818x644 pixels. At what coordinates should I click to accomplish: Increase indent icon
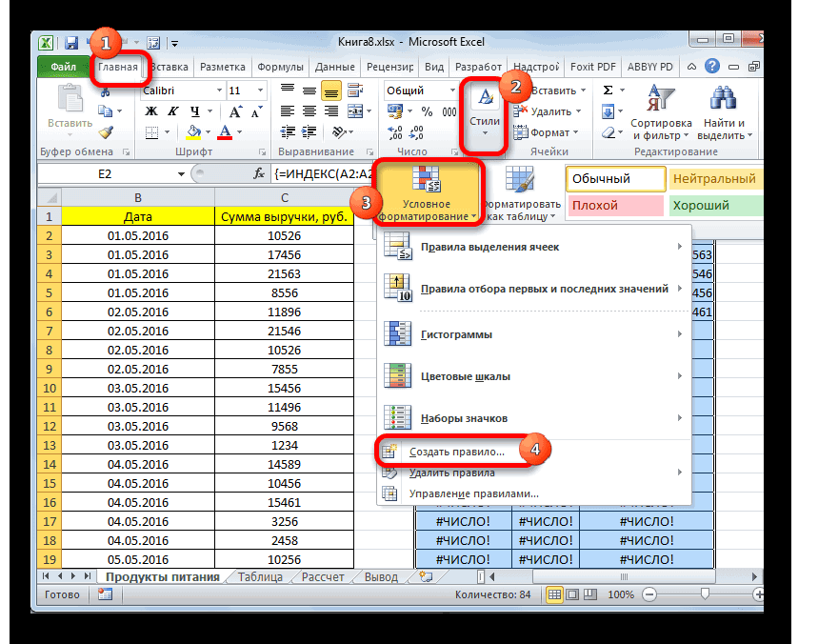pyautogui.click(x=309, y=132)
